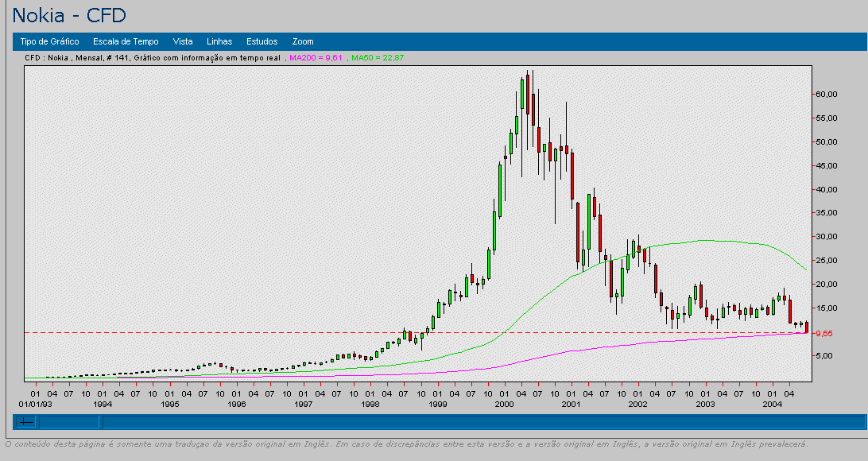Click the 2000 year label on time axis
Viewport: 868px width, 461px height.
[x=503, y=405]
